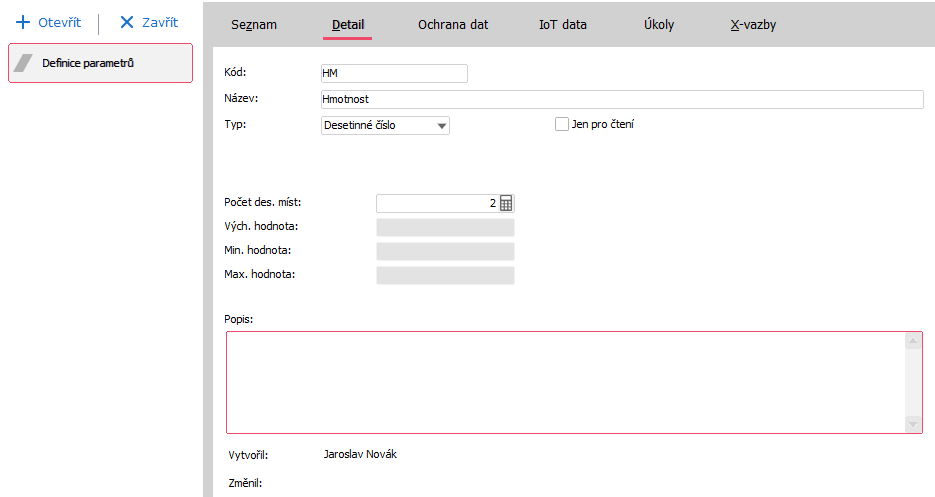Image resolution: width=935 pixels, height=497 pixels.
Task: Go to the IoT data tab
Action: pos(562,24)
